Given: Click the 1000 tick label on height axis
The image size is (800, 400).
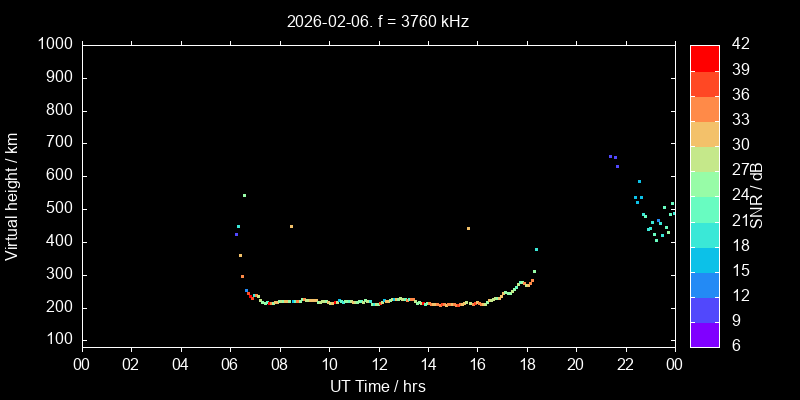Looking at the screenshot, I should tap(54, 44).
